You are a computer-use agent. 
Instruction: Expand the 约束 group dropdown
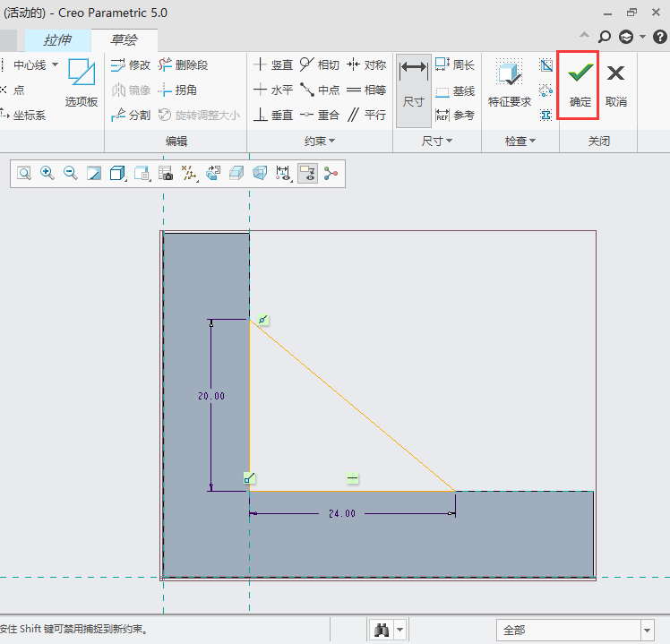point(320,142)
